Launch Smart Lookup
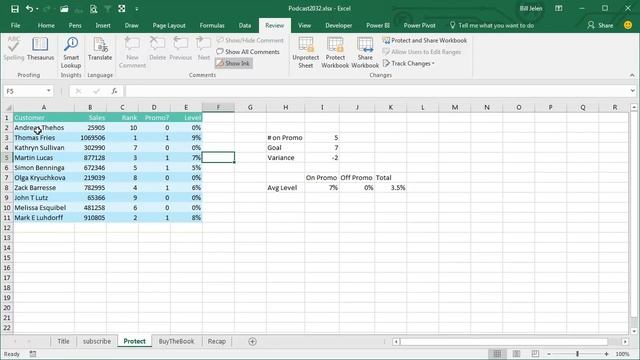 pos(71,53)
